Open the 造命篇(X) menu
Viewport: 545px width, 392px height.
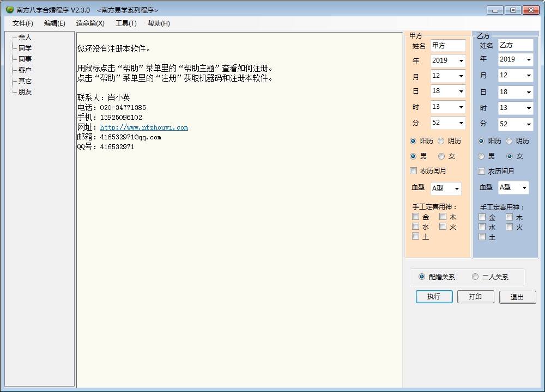(x=90, y=23)
